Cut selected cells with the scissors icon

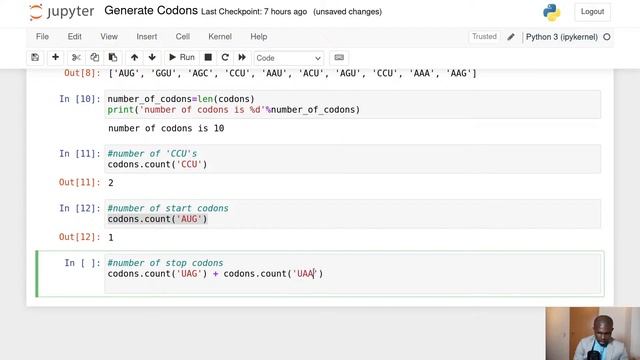tap(76, 58)
